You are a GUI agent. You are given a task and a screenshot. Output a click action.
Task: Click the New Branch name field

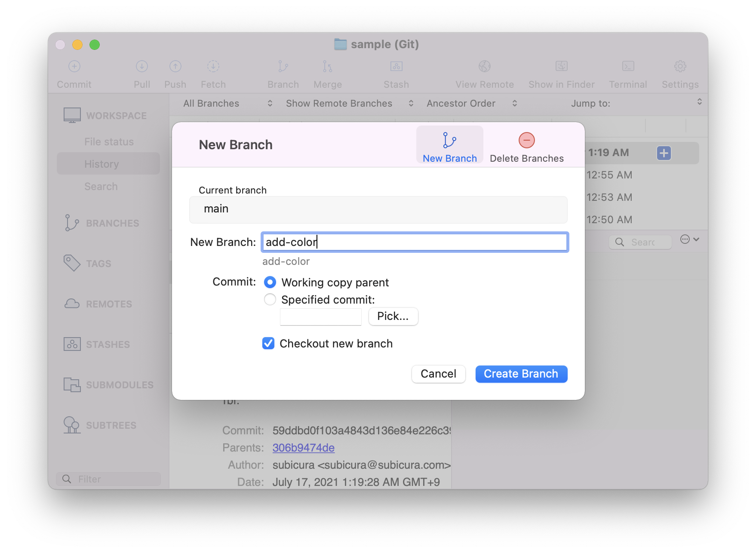pos(415,242)
